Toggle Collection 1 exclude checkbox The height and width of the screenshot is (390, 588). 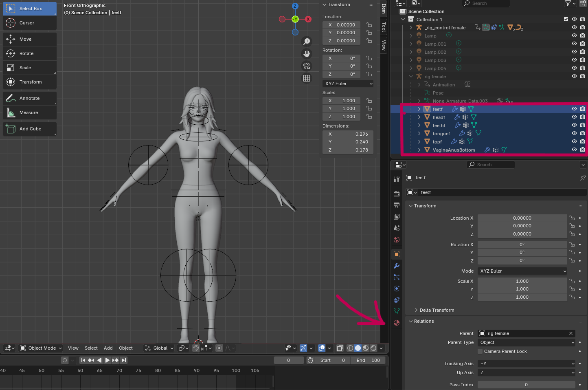tap(566, 19)
